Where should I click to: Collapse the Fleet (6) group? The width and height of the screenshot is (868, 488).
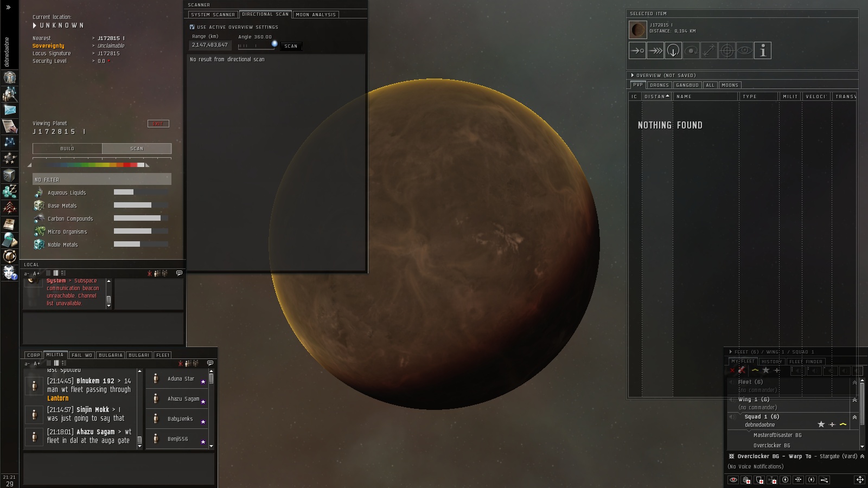tap(855, 382)
